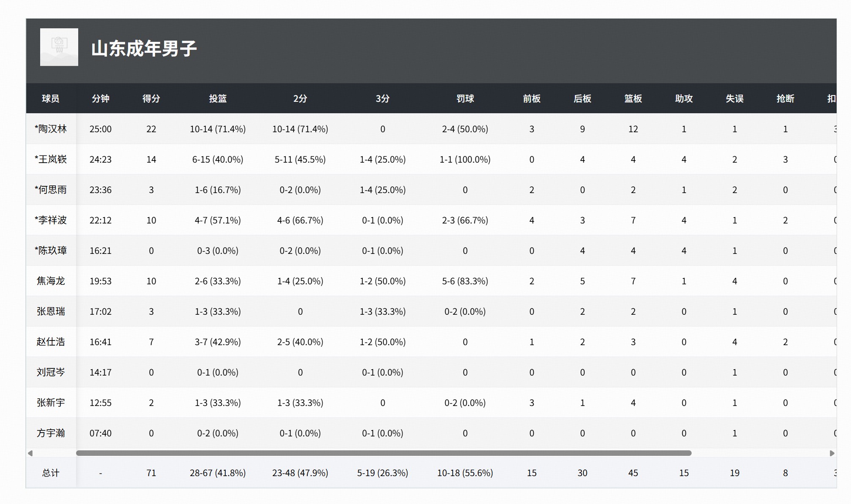Click the 分钟 column header
The image size is (851, 504).
coord(101,98)
